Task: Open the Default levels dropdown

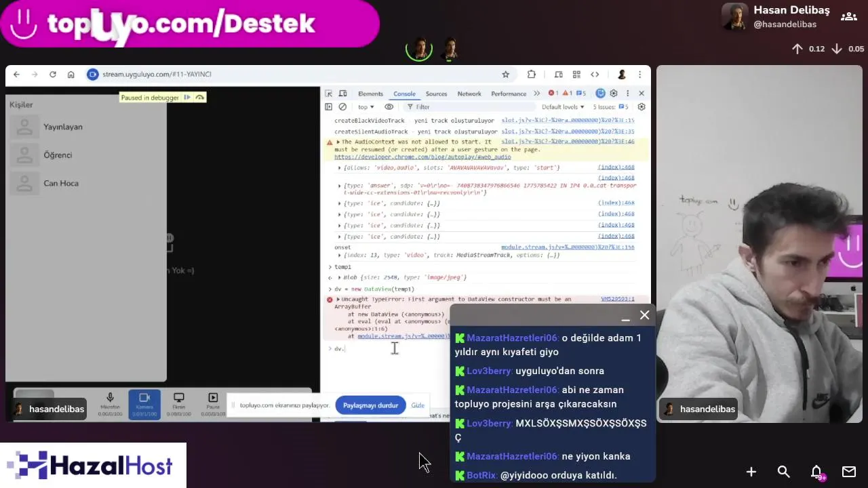Action: click(563, 107)
